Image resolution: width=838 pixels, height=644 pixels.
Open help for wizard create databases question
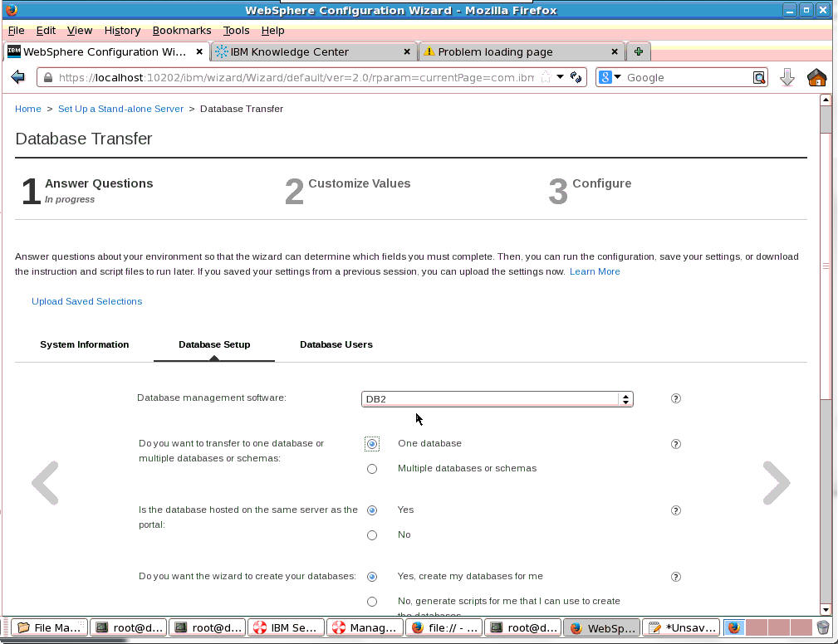675,577
